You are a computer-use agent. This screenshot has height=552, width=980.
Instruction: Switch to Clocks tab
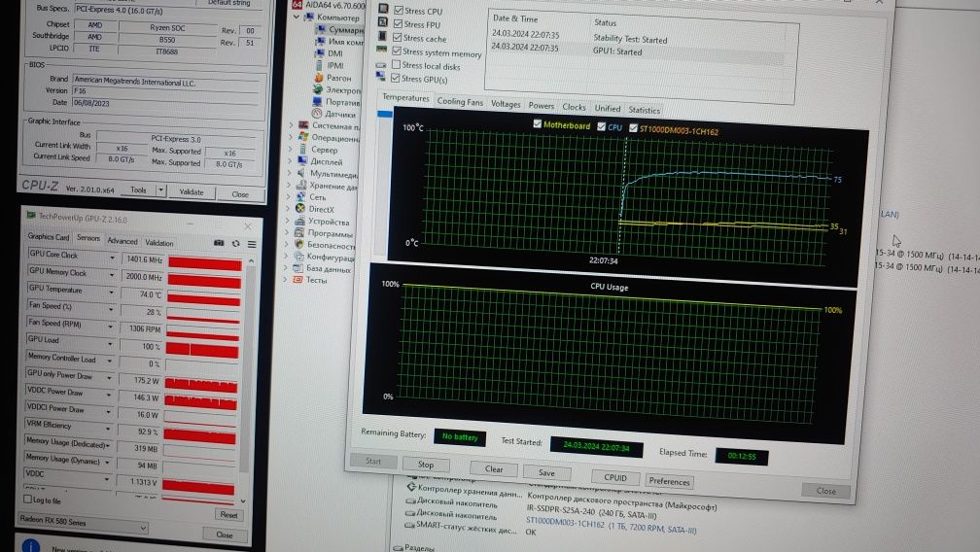click(x=574, y=108)
